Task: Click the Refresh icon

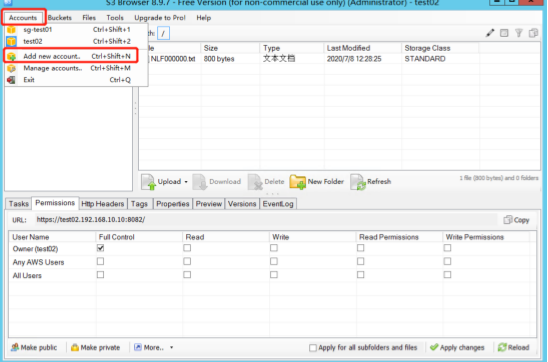Action: 358,182
